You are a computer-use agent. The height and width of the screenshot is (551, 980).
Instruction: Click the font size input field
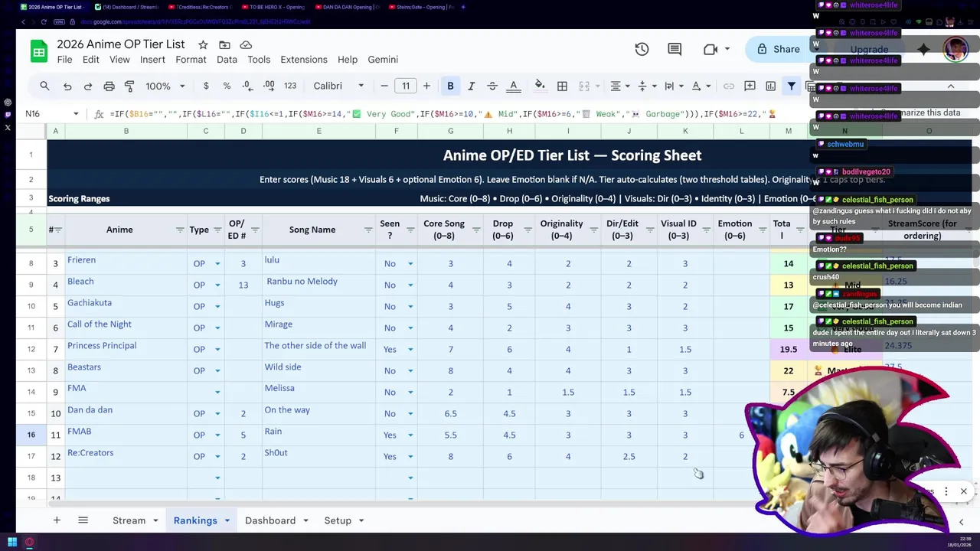tap(406, 86)
